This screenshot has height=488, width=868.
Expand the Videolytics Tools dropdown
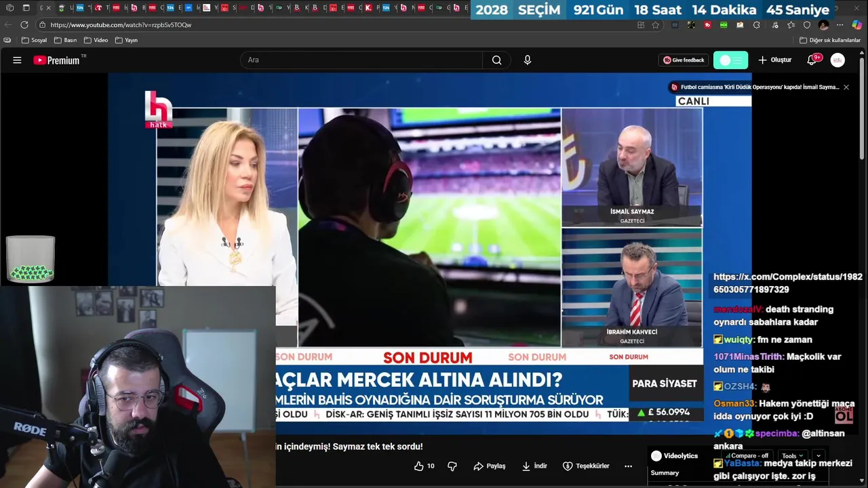tap(792, 456)
